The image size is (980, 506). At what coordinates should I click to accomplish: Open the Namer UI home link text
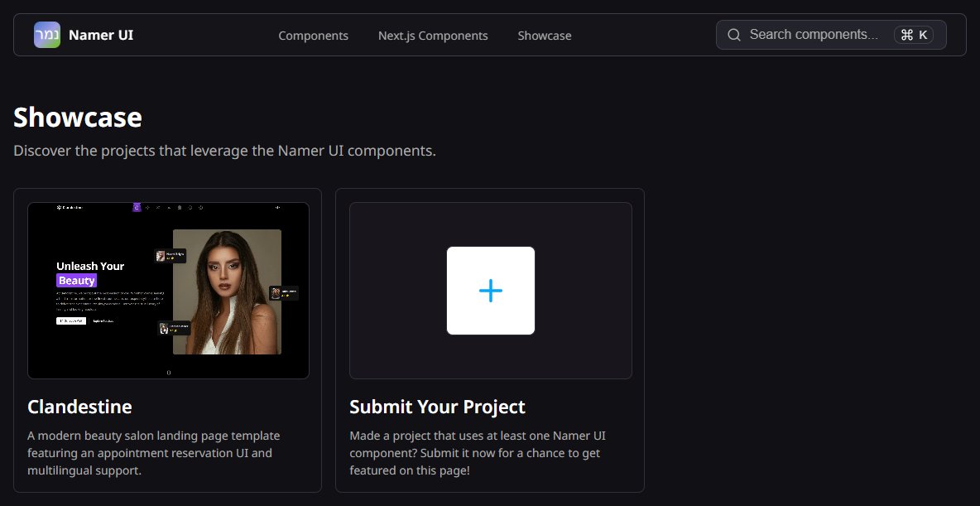(101, 35)
